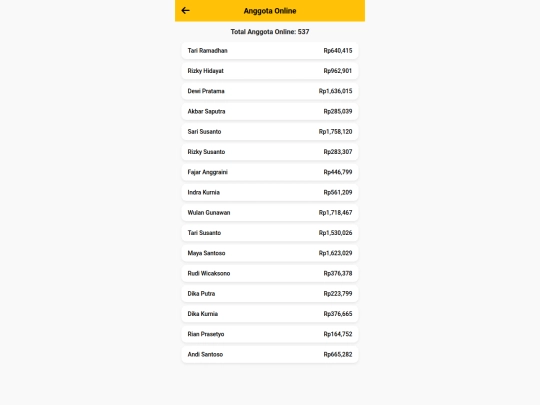Open Fajar Anggraini member entry

click(x=270, y=172)
